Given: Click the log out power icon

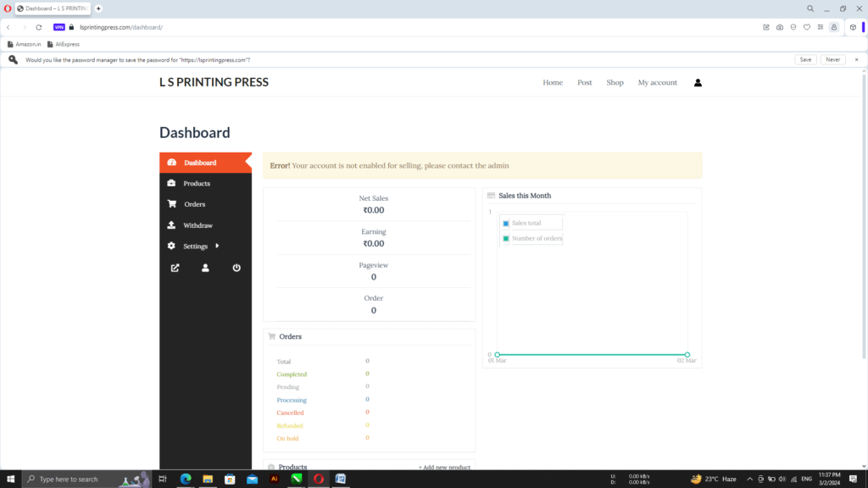Looking at the screenshot, I should [x=236, y=268].
